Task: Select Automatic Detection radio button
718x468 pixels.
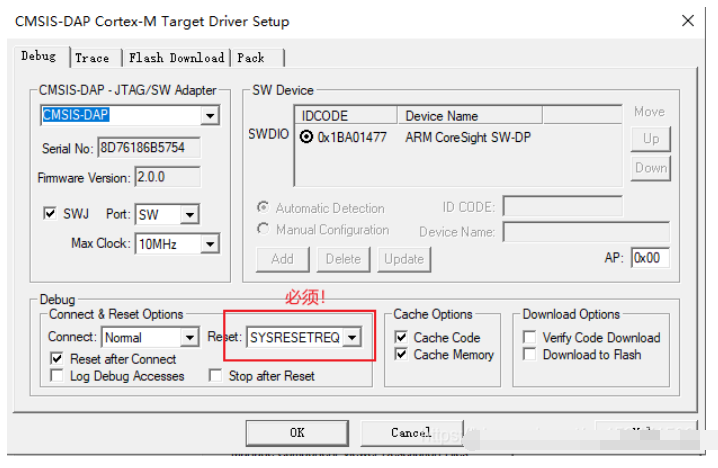Action: coord(263,207)
